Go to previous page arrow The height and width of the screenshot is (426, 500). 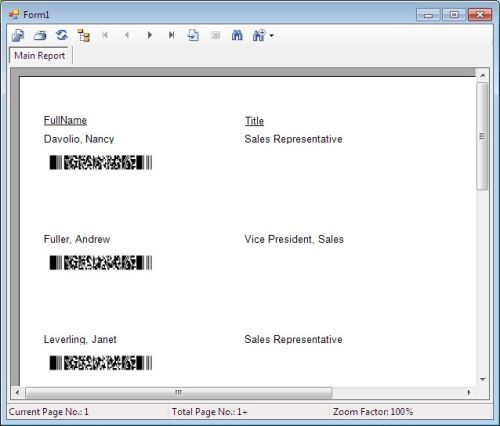tap(127, 35)
